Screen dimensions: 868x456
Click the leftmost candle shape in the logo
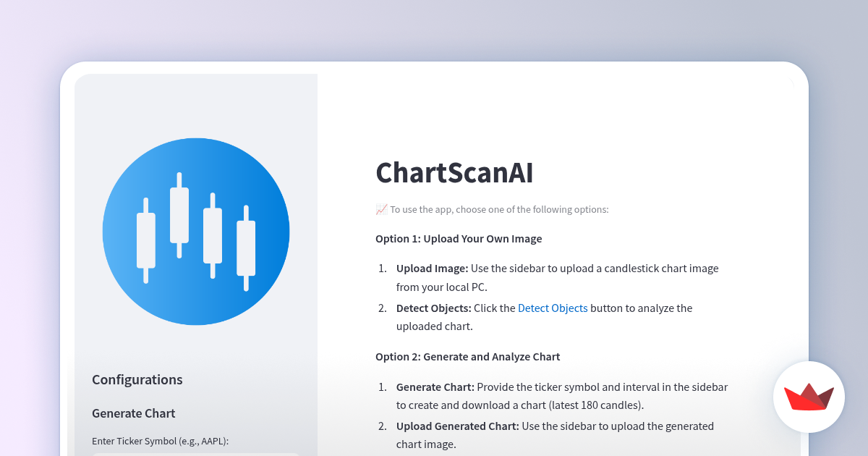(x=145, y=239)
